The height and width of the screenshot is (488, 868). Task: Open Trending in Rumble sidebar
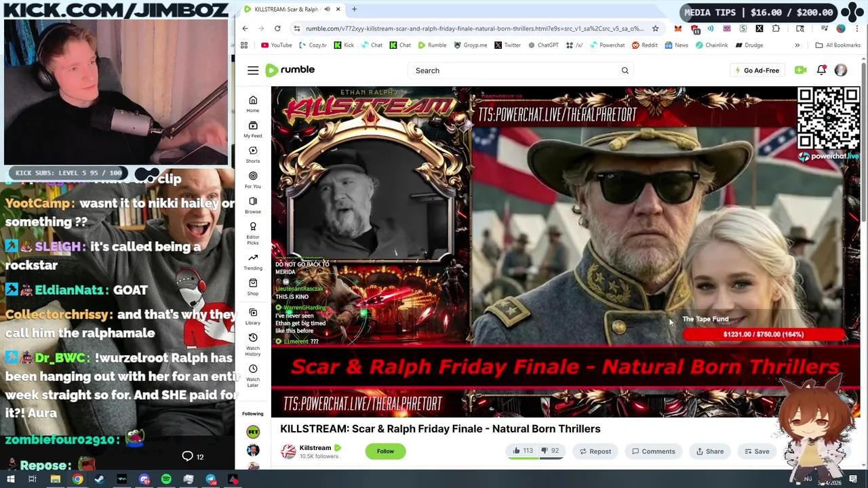[x=253, y=262]
